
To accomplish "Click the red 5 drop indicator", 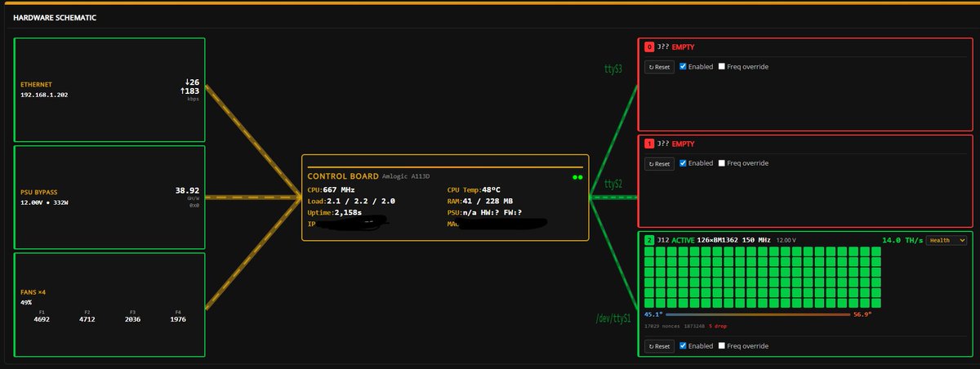I will pos(719,326).
